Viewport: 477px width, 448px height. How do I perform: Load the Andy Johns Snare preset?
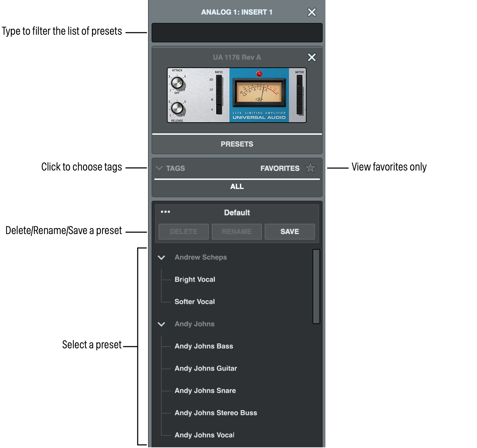(205, 391)
